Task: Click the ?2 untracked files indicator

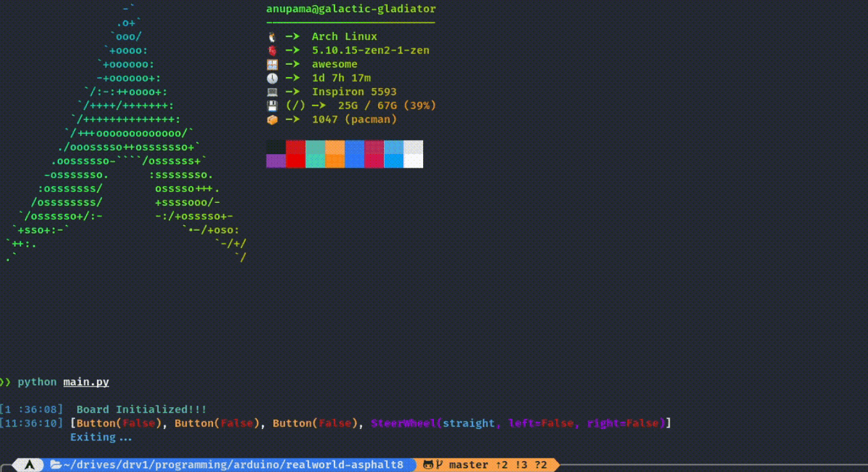Action: pyautogui.click(x=541, y=465)
